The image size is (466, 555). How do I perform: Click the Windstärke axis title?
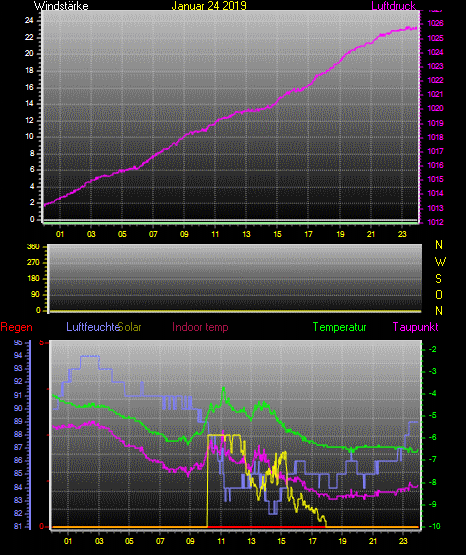pyautogui.click(x=61, y=6)
